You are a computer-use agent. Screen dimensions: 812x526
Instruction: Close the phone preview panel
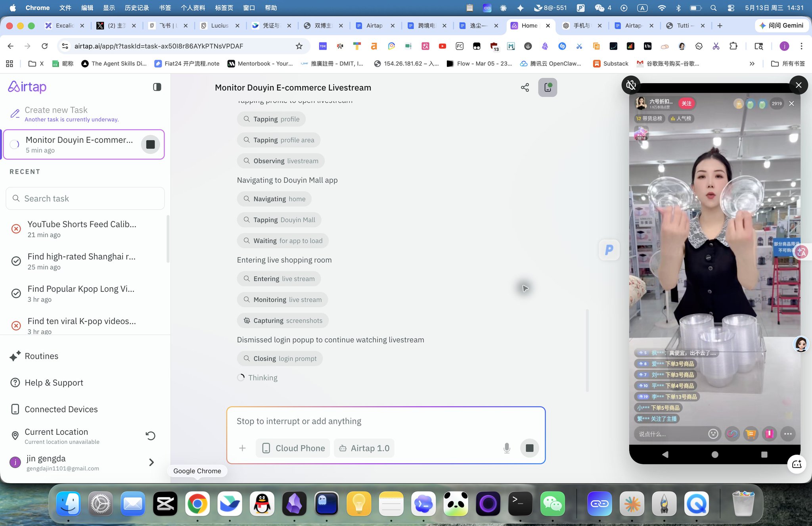tap(799, 85)
